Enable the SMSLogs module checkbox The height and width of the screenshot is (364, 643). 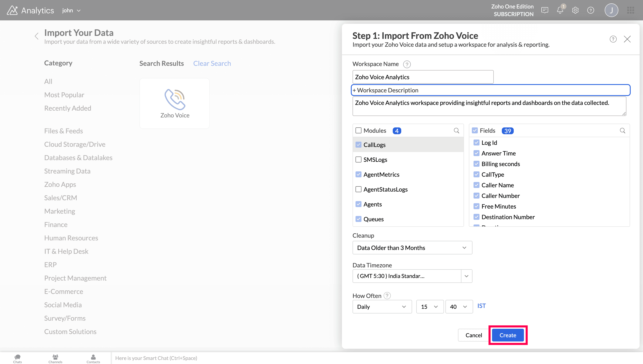358,159
